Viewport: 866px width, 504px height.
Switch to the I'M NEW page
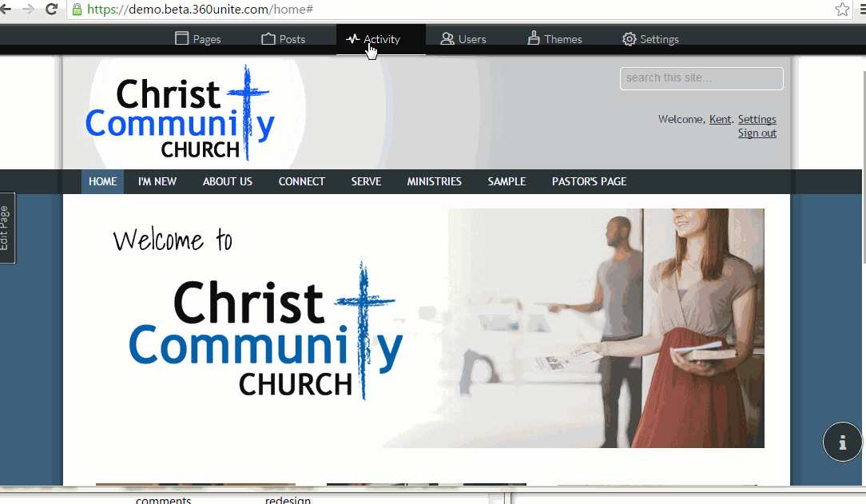coord(157,181)
